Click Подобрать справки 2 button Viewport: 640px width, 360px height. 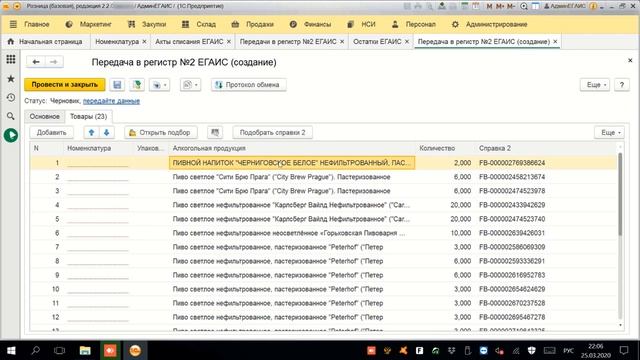click(273, 133)
